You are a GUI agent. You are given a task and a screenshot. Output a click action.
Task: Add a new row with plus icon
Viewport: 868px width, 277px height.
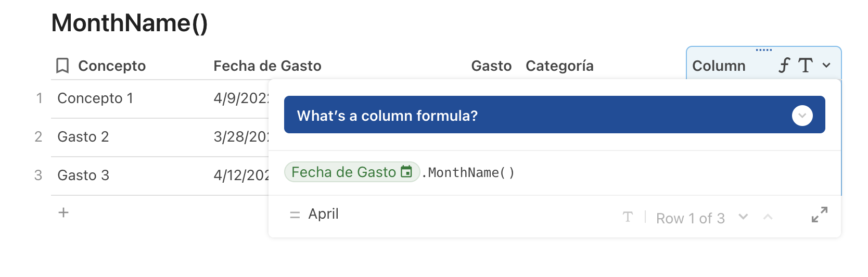63,212
